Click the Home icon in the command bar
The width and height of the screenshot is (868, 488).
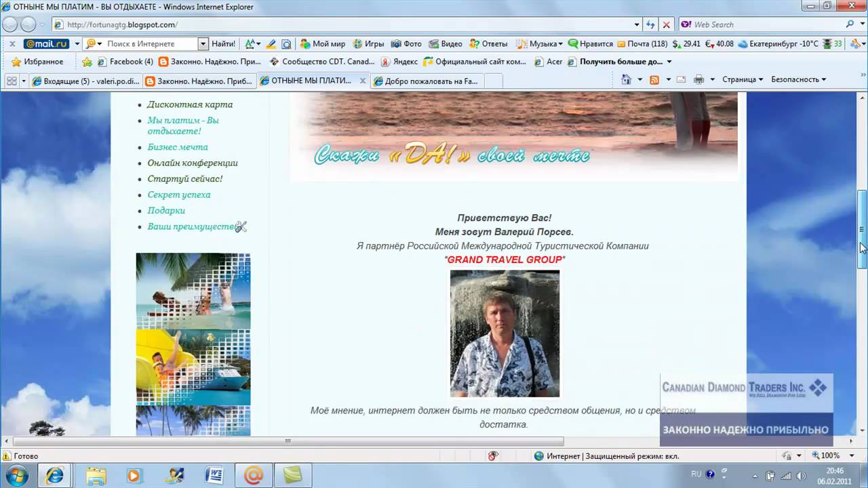[627, 79]
